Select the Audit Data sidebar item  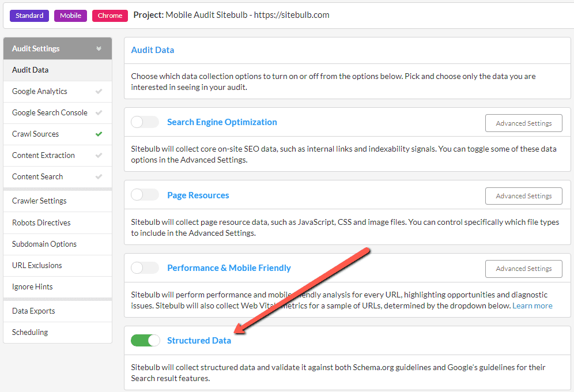(58, 70)
